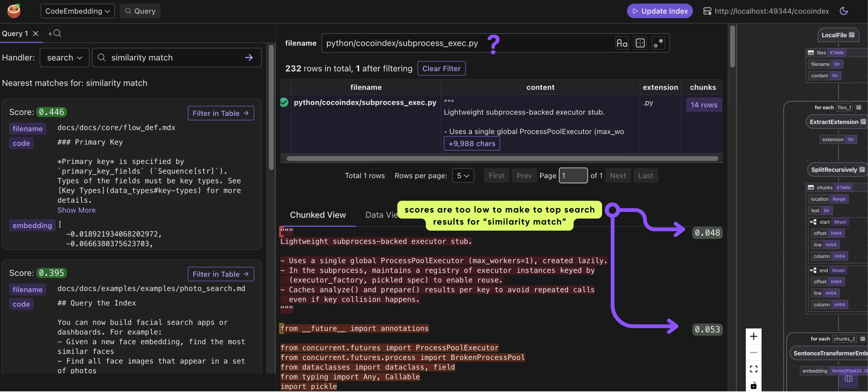Click the CocoIndex coconut logo
Screen dimensions: 868x392
pos(14,11)
